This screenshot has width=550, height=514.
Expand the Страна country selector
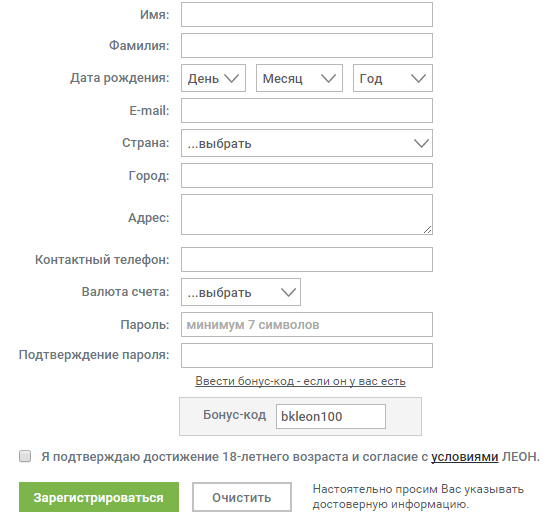click(307, 143)
